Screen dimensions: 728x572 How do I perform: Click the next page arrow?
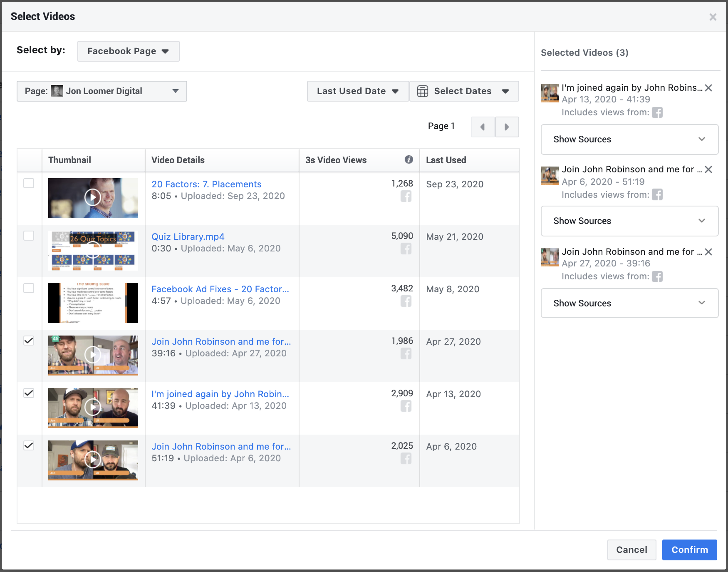pyautogui.click(x=507, y=127)
